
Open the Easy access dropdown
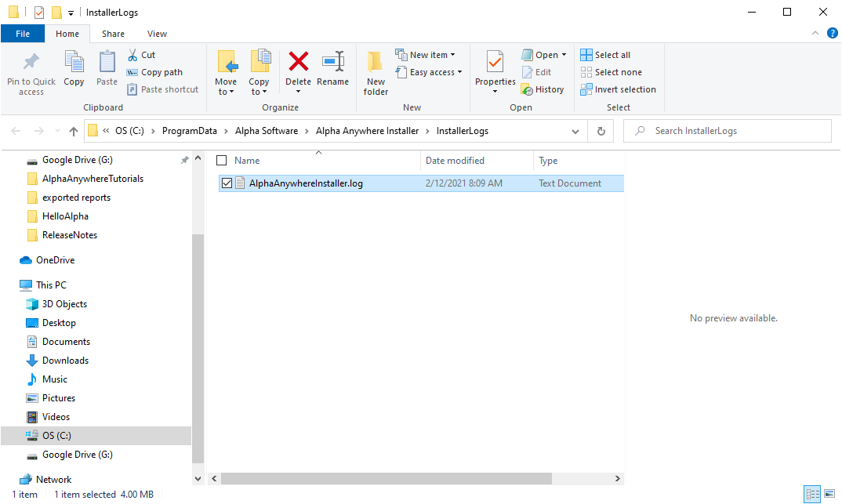(459, 72)
